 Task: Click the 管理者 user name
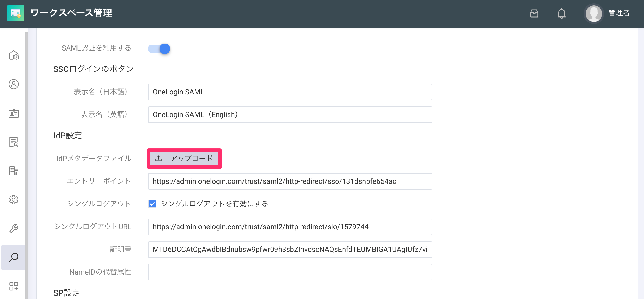[x=619, y=13]
